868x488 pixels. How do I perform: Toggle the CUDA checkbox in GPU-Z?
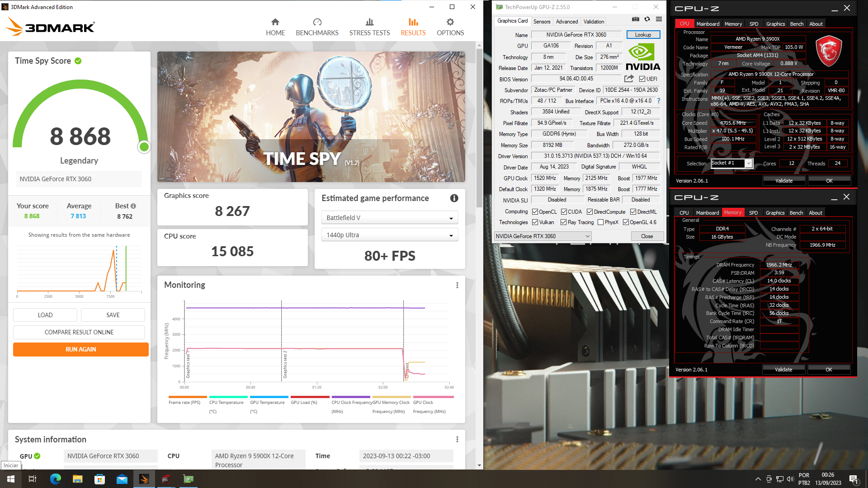tap(564, 211)
